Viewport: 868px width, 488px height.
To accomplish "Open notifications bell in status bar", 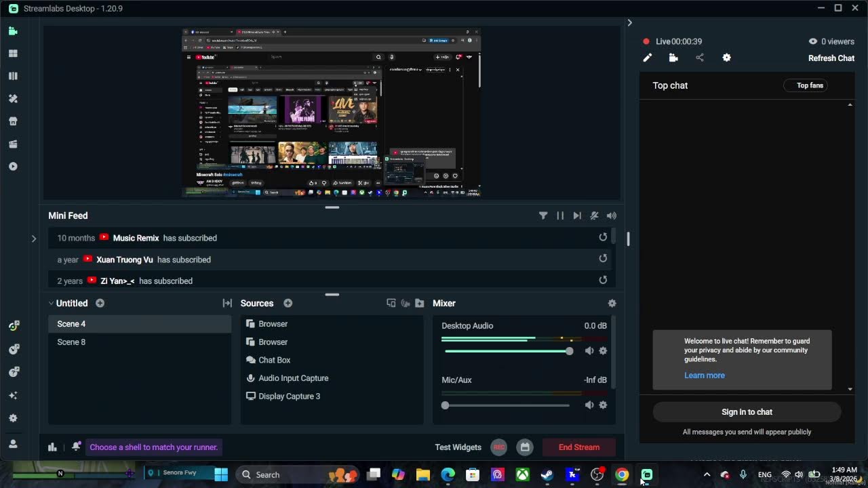I will [76, 447].
